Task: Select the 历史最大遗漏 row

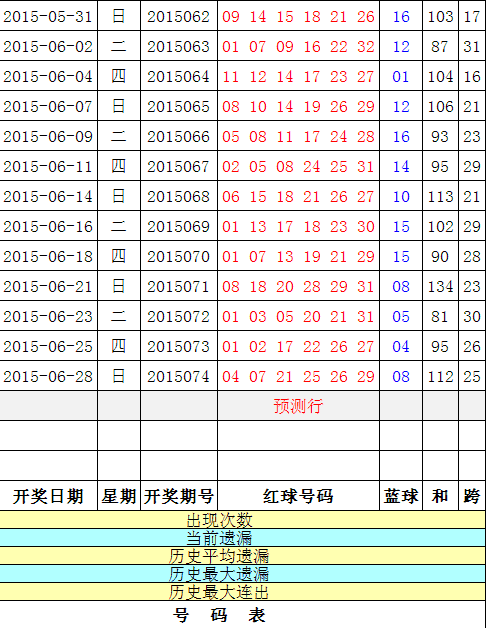Action: pos(243,574)
